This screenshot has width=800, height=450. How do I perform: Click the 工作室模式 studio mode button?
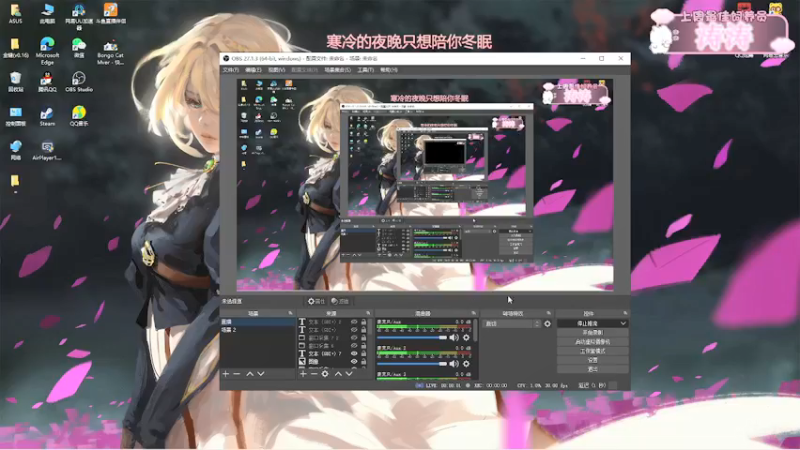[592, 351]
